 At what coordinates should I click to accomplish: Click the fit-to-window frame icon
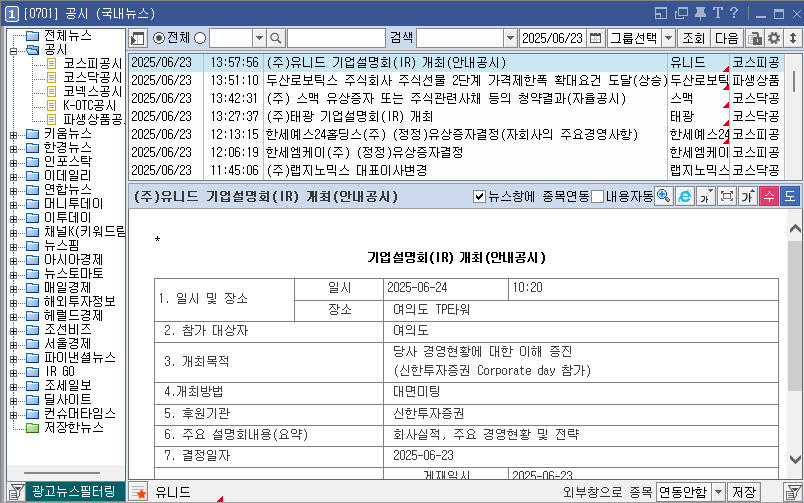coord(727,196)
